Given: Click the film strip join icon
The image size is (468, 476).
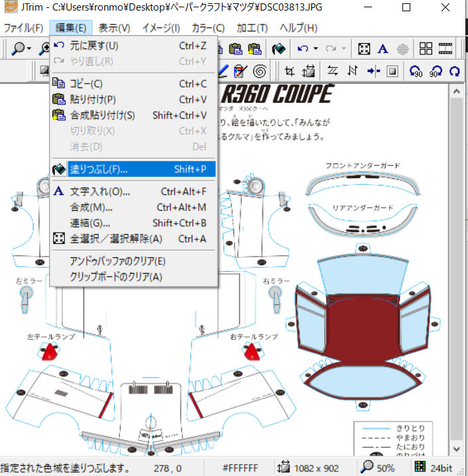Looking at the screenshot, I should (445, 48).
